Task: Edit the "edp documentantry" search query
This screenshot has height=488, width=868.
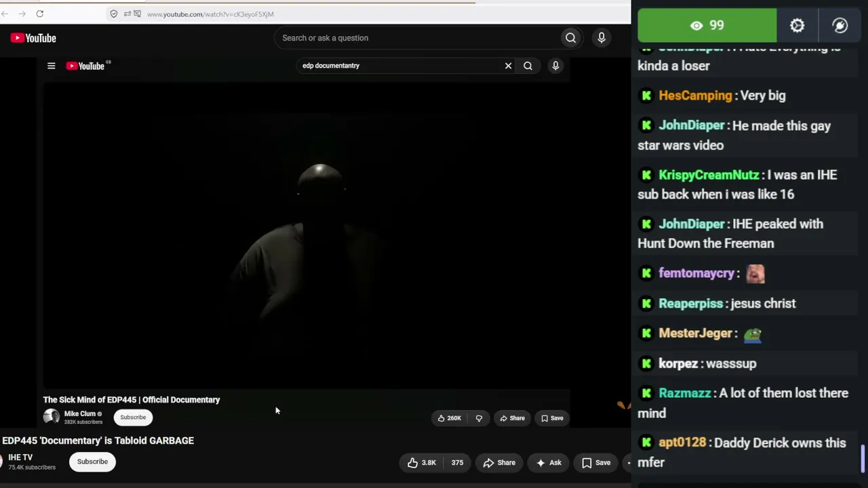Action: [400, 66]
